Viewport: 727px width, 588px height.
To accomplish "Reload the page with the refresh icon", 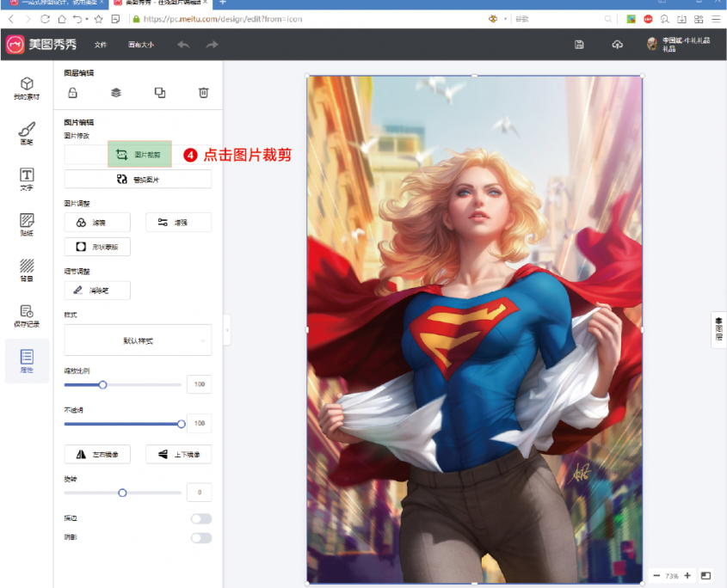I will click(45, 19).
